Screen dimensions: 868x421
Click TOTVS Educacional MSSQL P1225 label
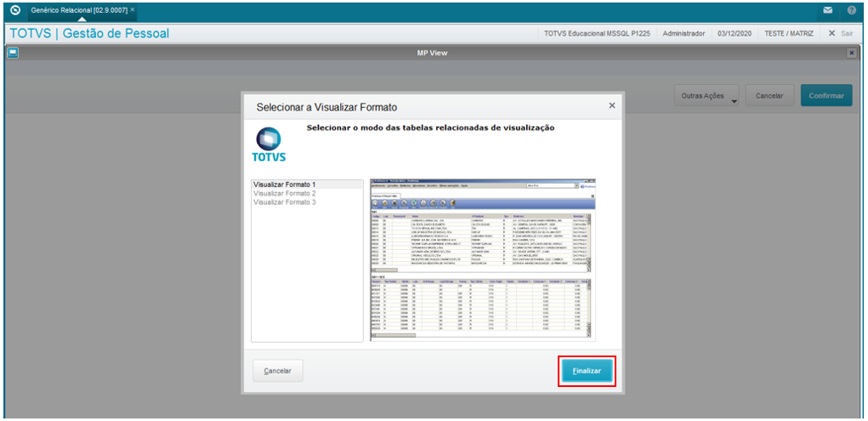pos(598,33)
